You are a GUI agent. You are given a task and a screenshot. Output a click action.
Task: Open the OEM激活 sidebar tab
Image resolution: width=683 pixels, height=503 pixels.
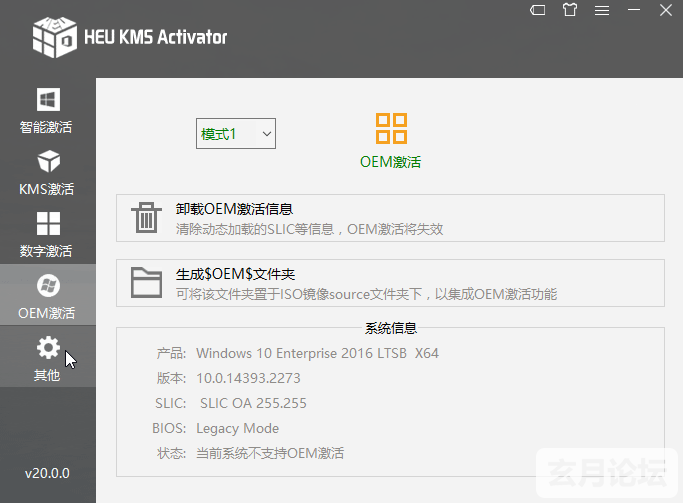tap(47, 294)
